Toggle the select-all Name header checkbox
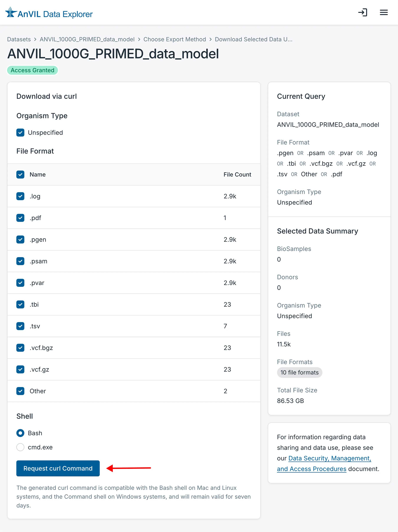398x532 pixels. pyautogui.click(x=20, y=174)
